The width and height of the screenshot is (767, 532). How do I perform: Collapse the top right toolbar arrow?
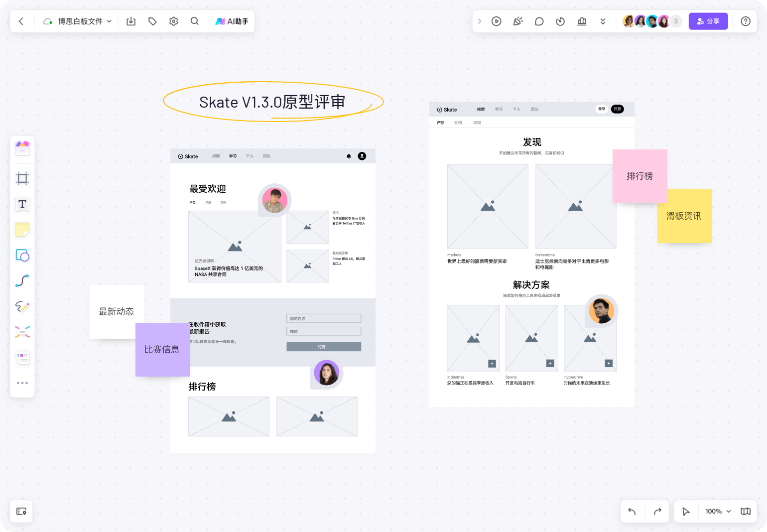(480, 21)
